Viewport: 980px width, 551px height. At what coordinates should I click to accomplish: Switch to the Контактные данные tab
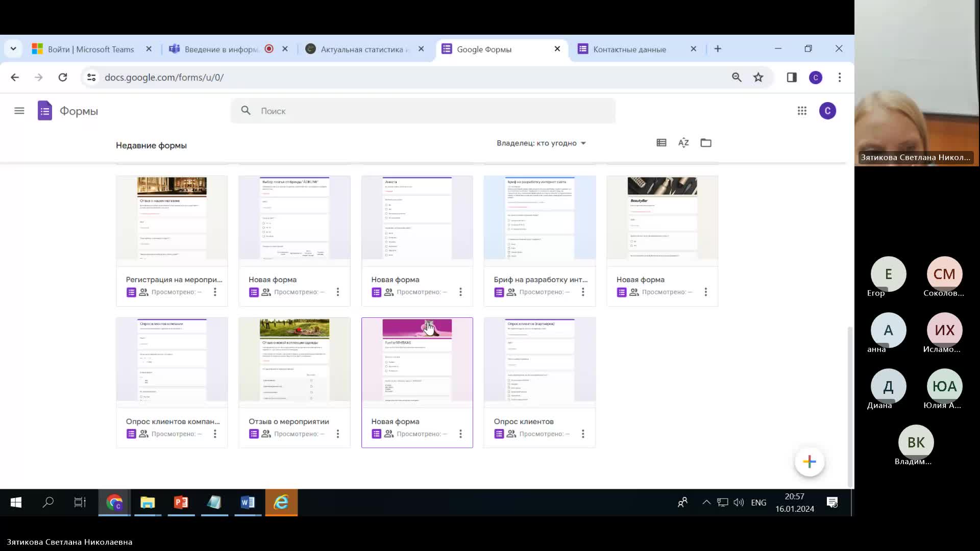tap(630, 49)
